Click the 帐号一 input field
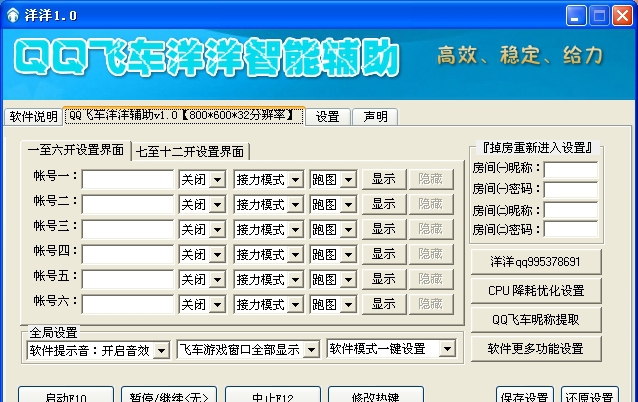Screen dimensions: 638x402 point(128,179)
